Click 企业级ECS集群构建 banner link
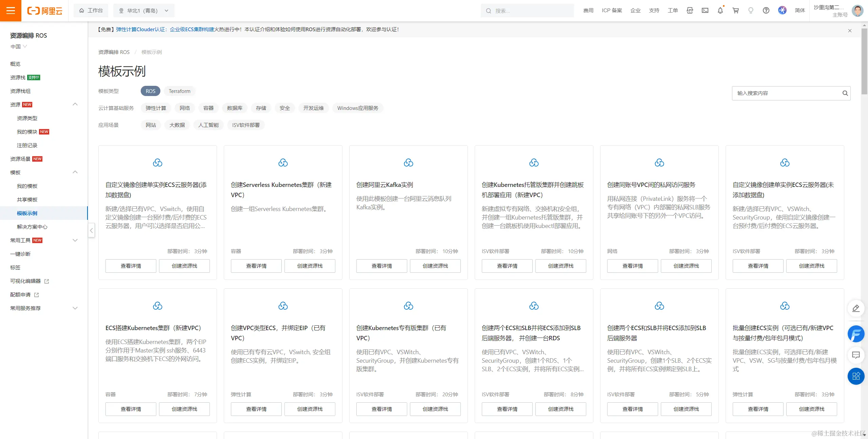868x439 pixels. [192, 30]
